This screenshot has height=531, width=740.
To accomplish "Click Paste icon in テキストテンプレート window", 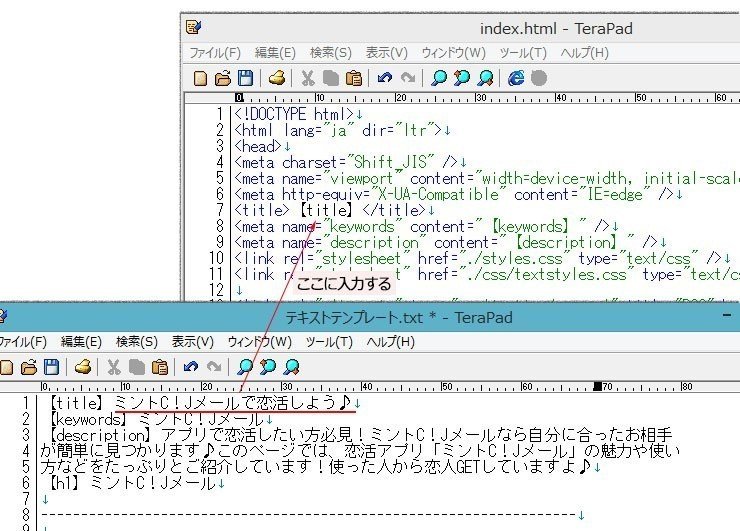I will tap(160, 367).
